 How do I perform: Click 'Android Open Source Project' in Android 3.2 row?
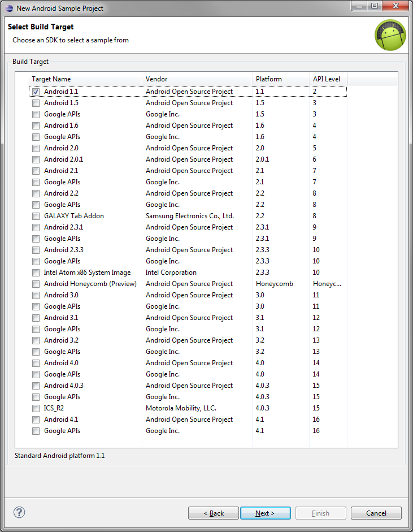(x=189, y=340)
